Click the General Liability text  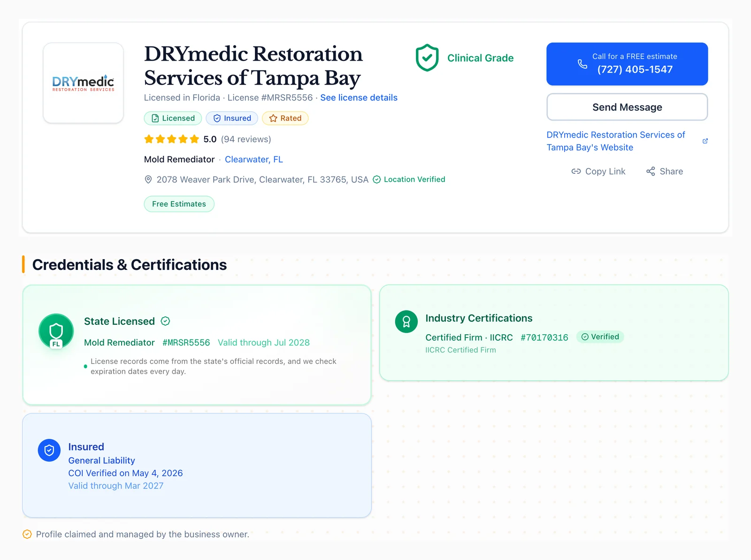tap(101, 460)
